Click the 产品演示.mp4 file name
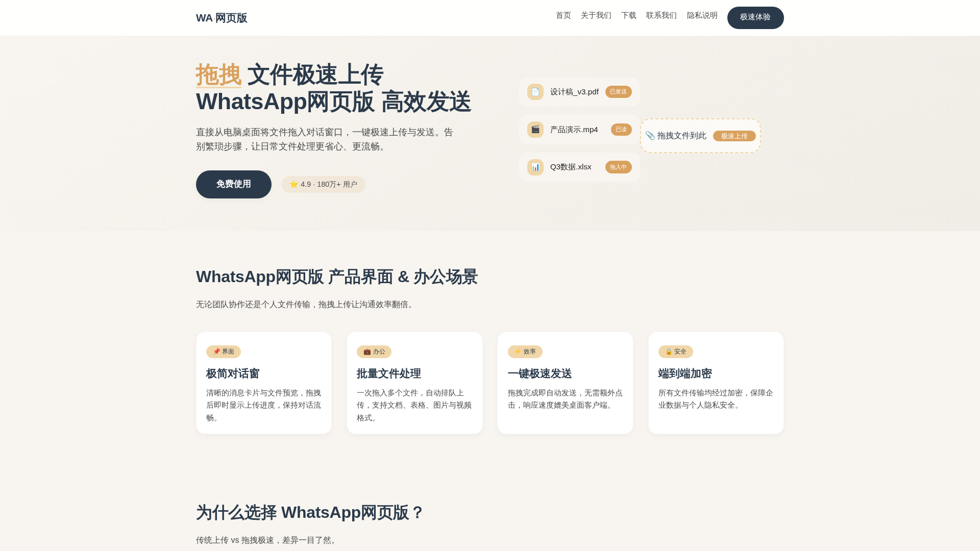Image resolution: width=980 pixels, height=551 pixels. pos(574,130)
